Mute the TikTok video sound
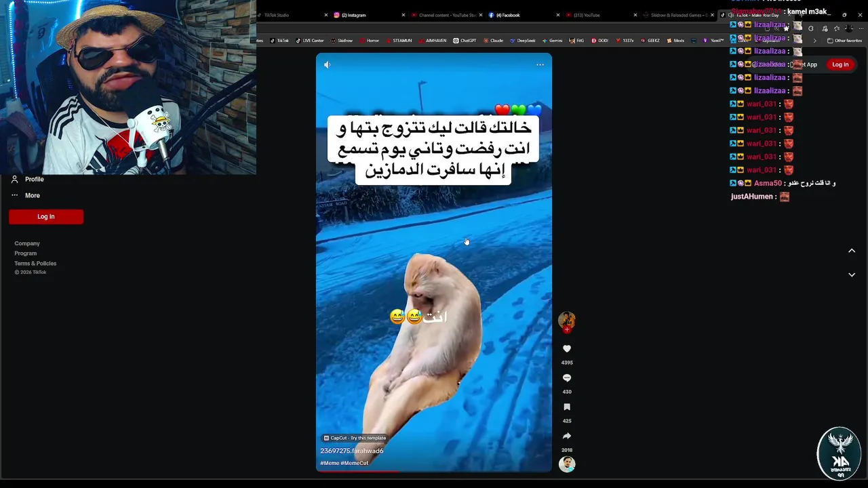The height and width of the screenshot is (488, 868). (x=327, y=65)
